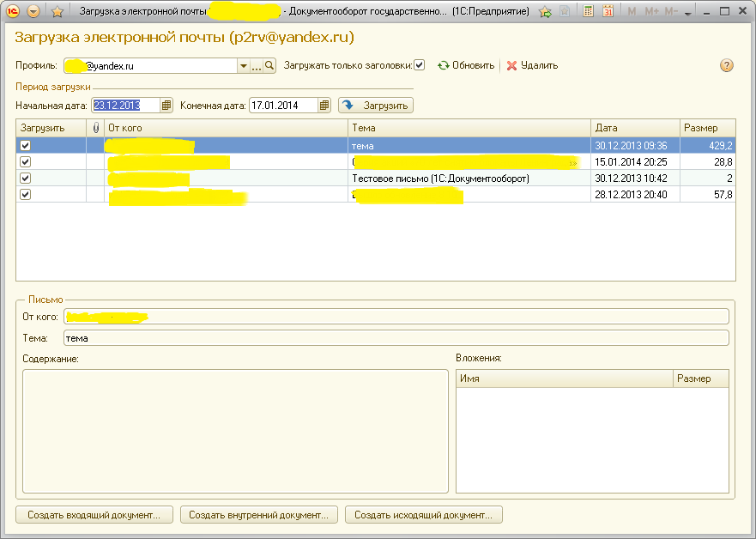The image size is (756, 539).
Task: Click the paperclip attachment column header
Action: click(95, 128)
